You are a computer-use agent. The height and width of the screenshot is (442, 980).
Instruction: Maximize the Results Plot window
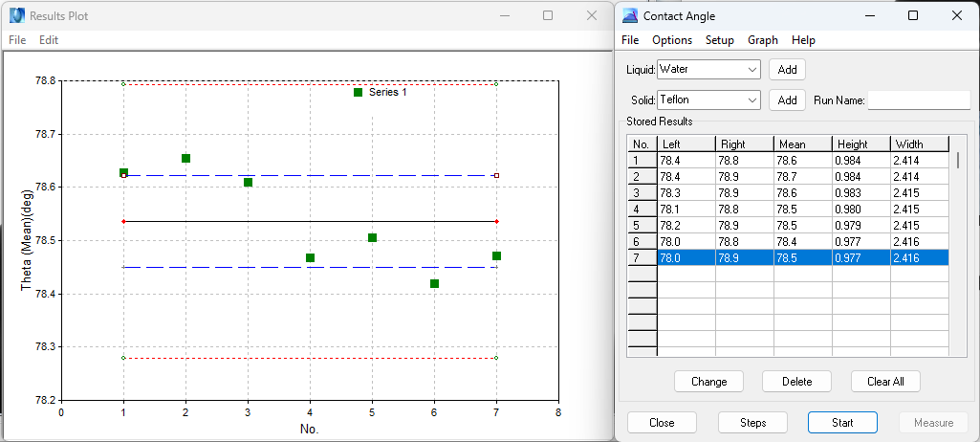(x=548, y=15)
